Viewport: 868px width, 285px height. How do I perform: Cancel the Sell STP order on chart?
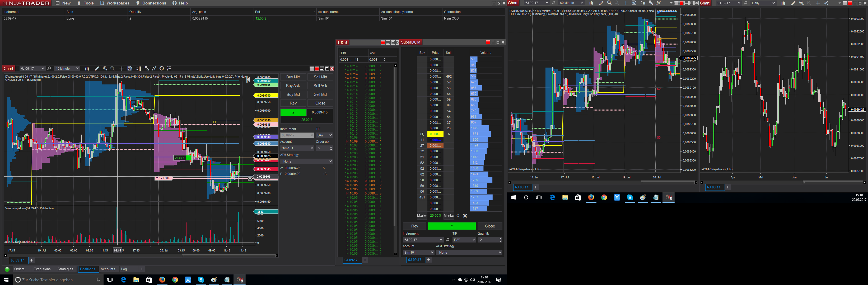pos(250,178)
